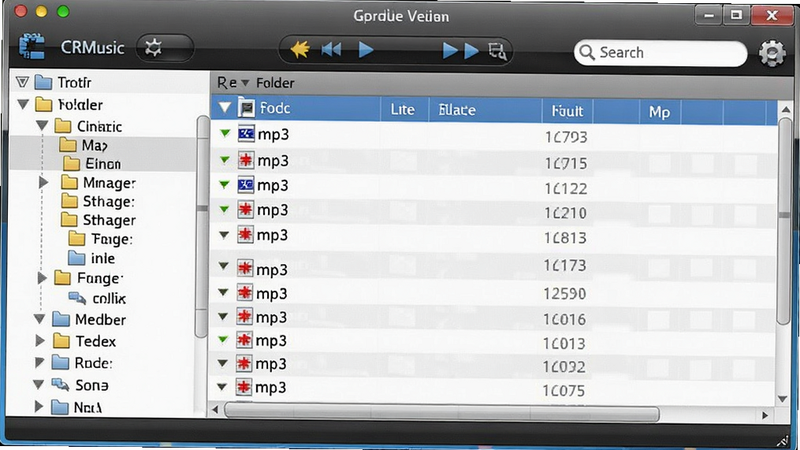The width and height of the screenshot is (800, 450).
Task: Sort by the Lite column header
Action: pyautogui.click(x=403, y=110)
